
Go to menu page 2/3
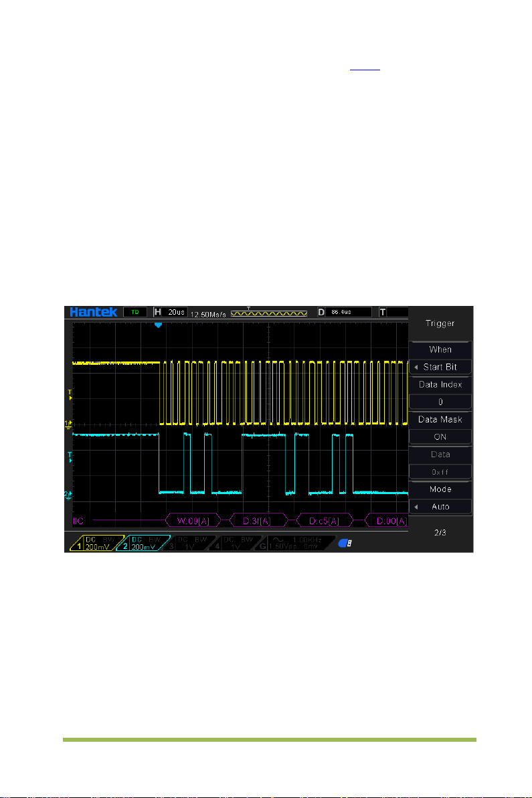tap(440, 532)
